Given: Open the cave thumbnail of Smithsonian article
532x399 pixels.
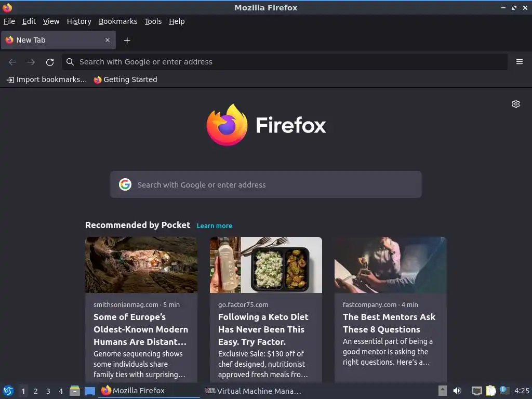Looking at the screenshot, I should [x=141, y=265].
